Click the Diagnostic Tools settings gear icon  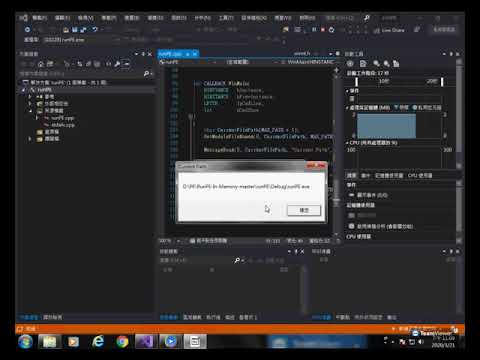pos(350,63)
